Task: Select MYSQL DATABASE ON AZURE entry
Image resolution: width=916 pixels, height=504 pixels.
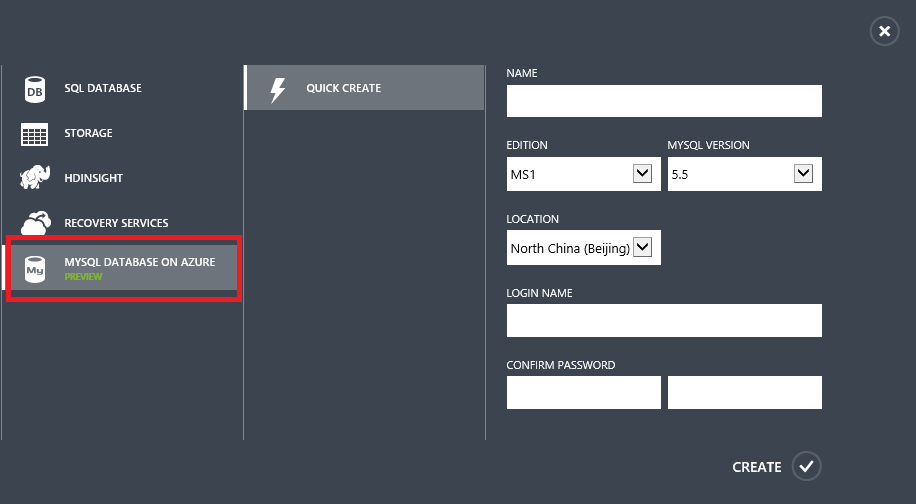Action: click(x=124, y=267)
